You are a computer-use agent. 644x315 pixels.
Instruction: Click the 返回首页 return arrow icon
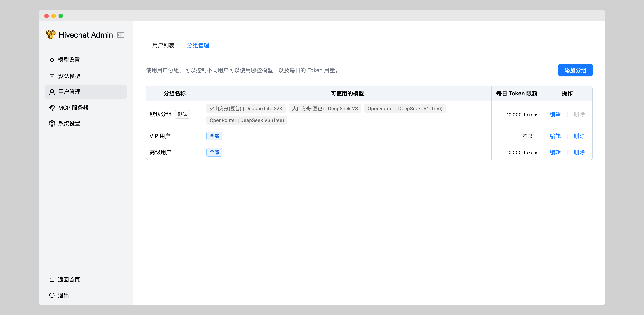click(52, 280)
